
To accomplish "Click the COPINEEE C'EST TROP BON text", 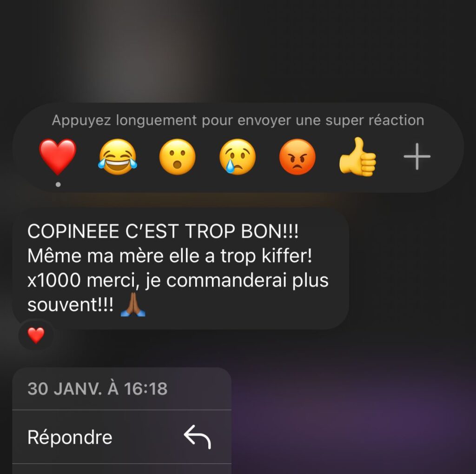I will (163, 231).
